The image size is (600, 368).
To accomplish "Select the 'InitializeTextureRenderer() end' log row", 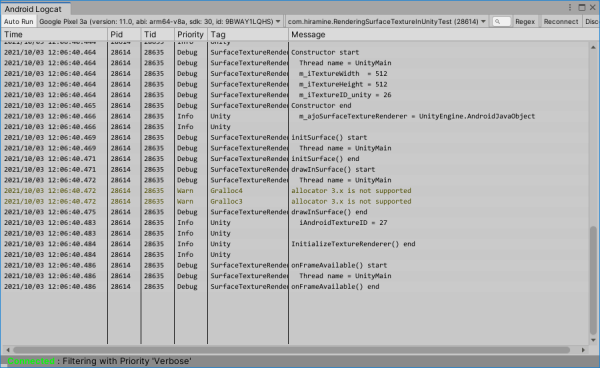I will pyautogui.click(x=295, y=244).
